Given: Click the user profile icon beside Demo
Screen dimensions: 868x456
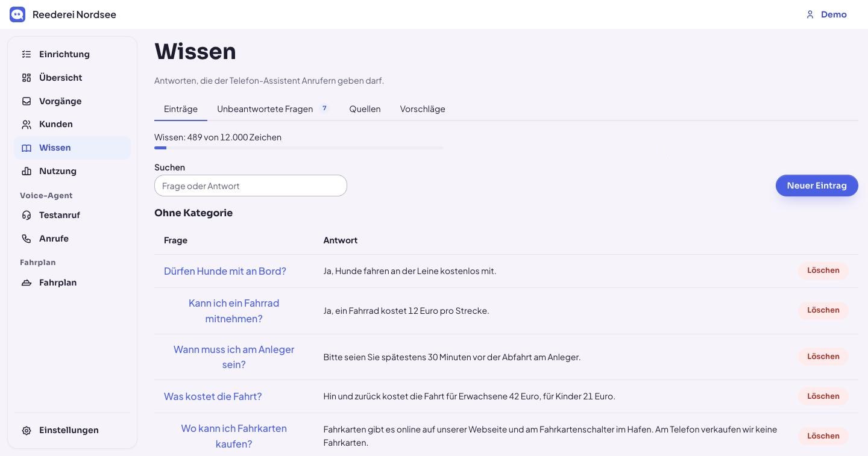Looking at the screenshot, I should coord(810,14).
